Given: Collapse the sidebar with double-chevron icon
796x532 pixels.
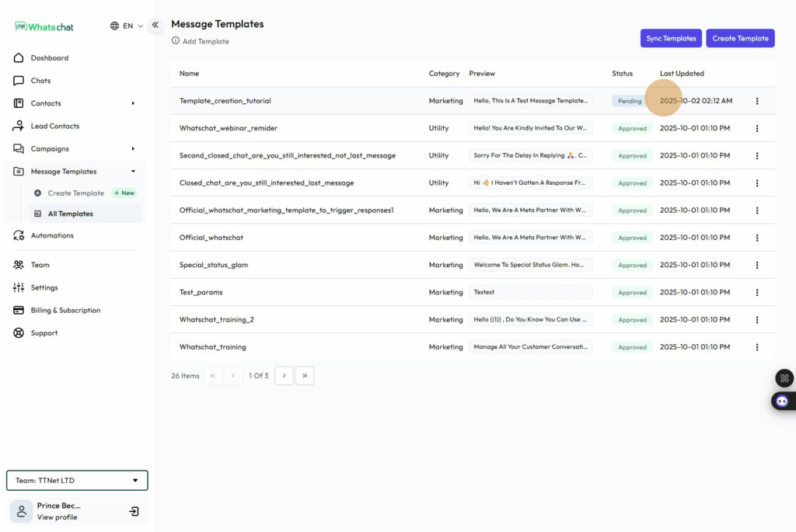Looking at the screenshot, I should pos(155,25).
